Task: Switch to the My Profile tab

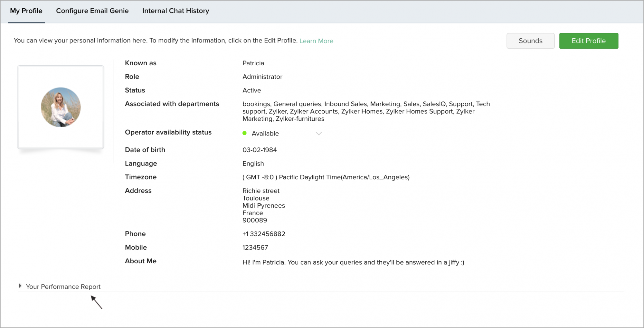Action: click(x=26, y=11)
